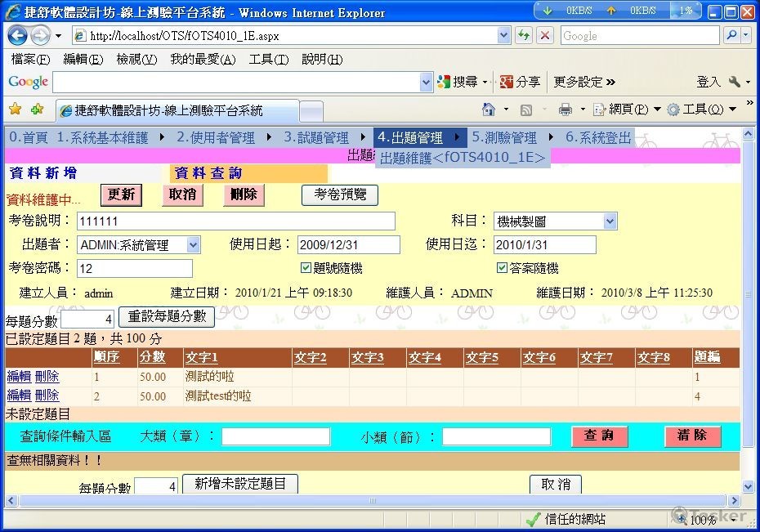Image resolution: width=760 pixels, height=532 pixels.
Task: Toggle the 題號隨機 checkbox
Action: tap(306, 268)
